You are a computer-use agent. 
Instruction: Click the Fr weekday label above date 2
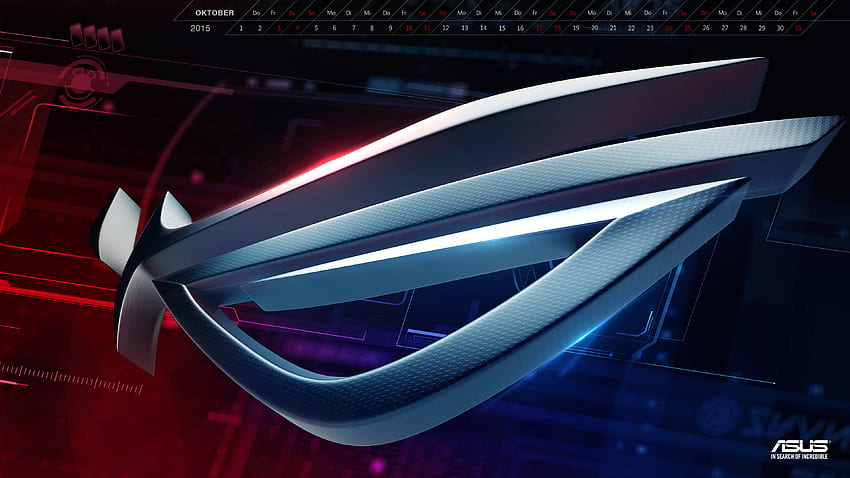273,12
